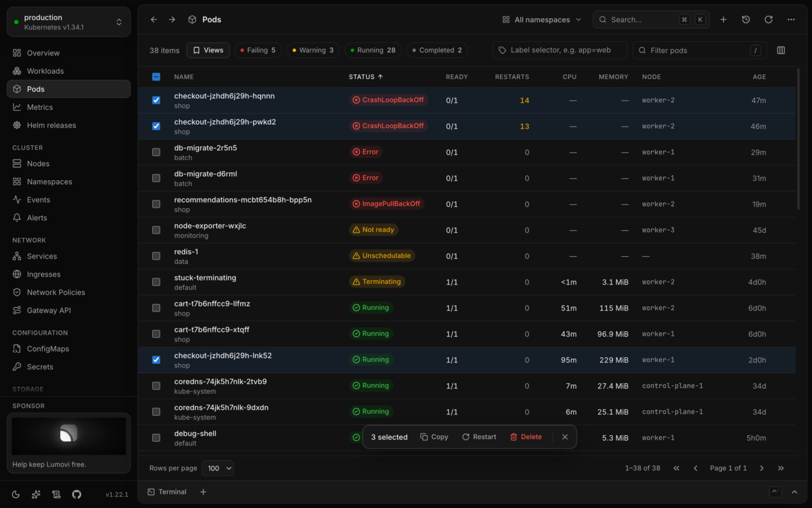
Task: Select stuck-terminating pod checkbox
Action: (x=156, y=282)
